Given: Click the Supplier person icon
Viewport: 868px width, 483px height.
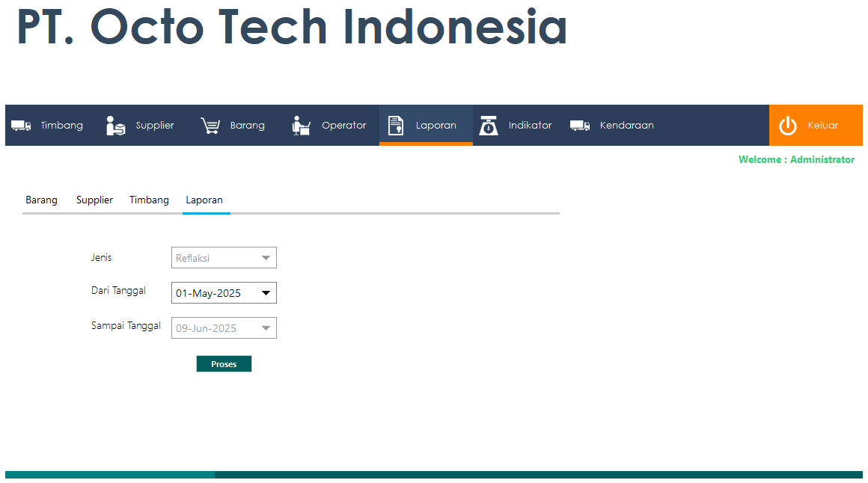Looking at the screenshot, I should point(116,126).
